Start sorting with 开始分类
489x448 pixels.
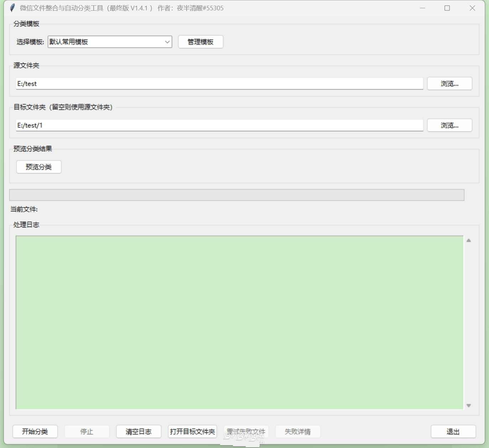coord(35,432)
